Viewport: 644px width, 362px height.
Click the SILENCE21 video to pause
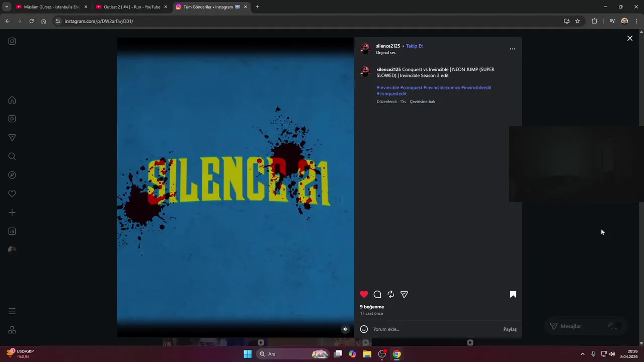point(235,187)
